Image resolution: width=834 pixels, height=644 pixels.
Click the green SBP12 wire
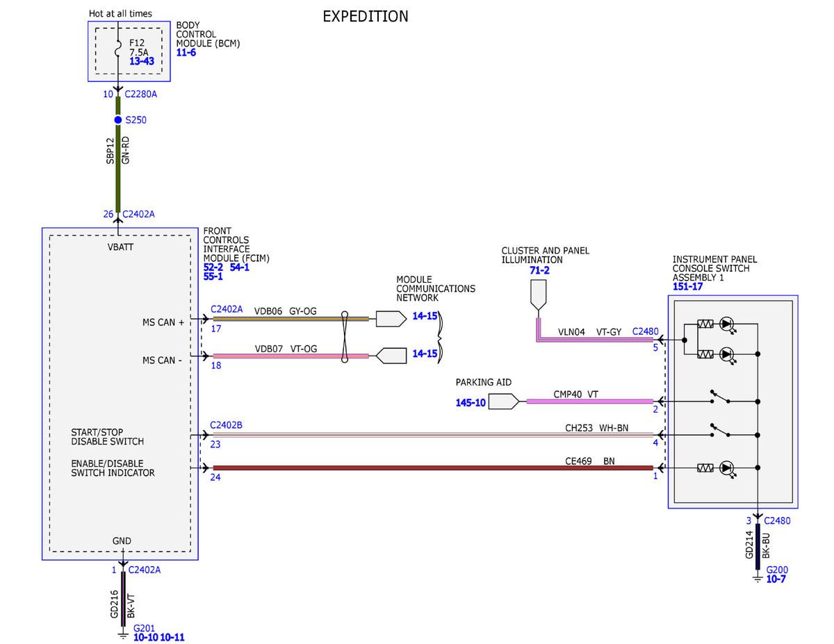coord(118,154)
